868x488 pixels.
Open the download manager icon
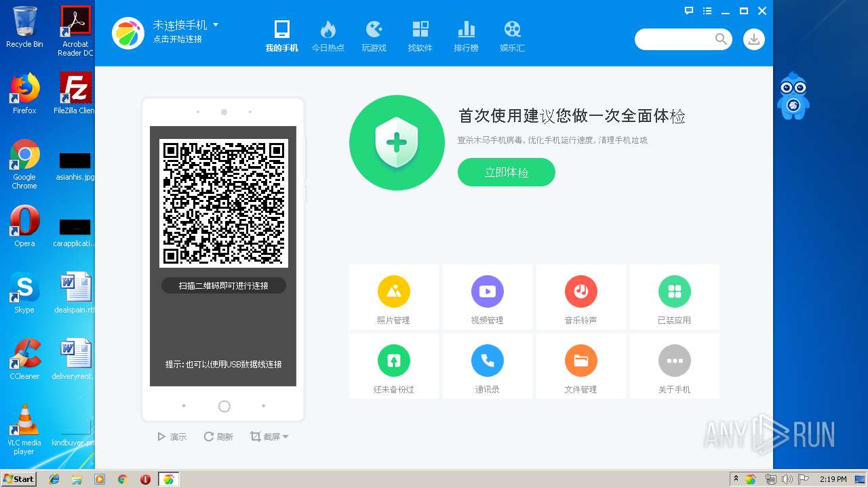pyautogui.click(x=753, y=39)
